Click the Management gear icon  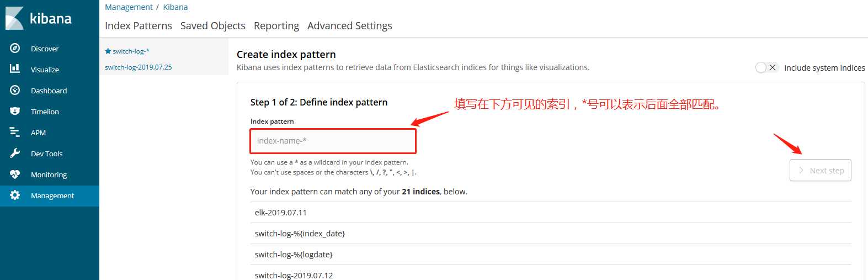point(15,195)
